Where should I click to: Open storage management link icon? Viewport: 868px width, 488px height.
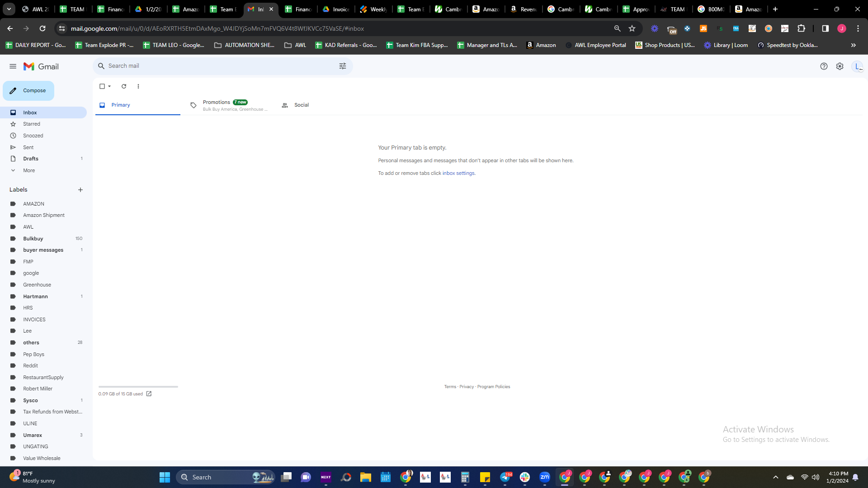coord(149,394)
